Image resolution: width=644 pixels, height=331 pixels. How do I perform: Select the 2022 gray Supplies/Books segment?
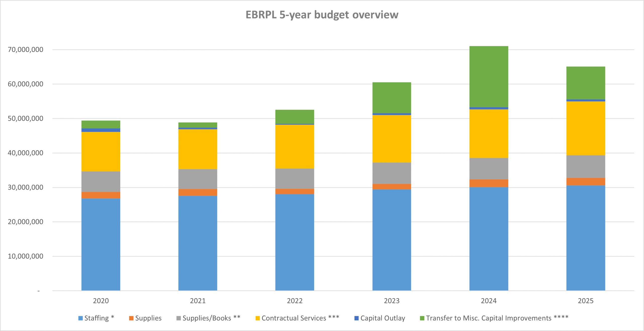coord(295,179)
